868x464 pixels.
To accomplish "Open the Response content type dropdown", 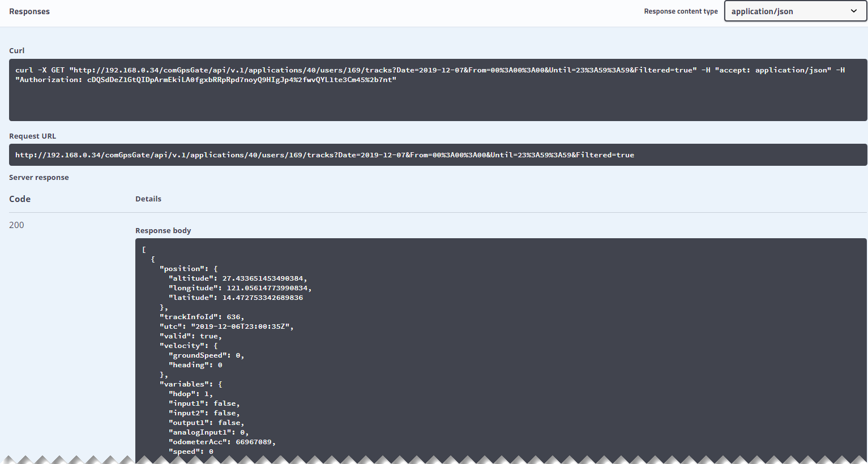I will [x=796, y=11].
